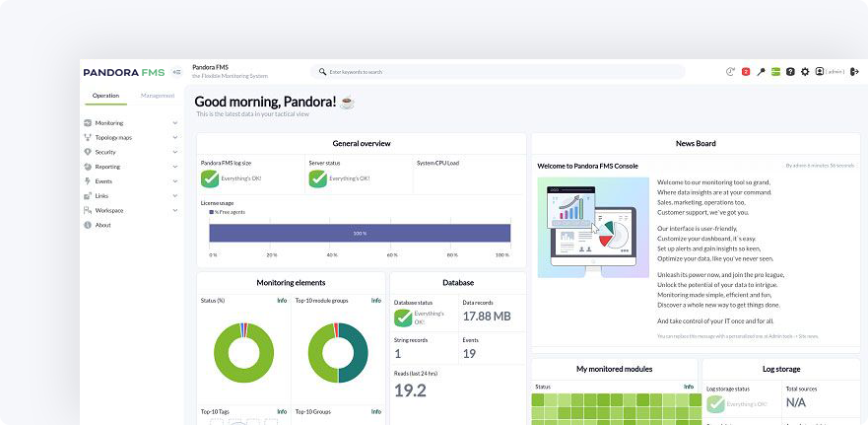Viewport: 868px width, 425px height.
Task: Open the Info link beside Top-10 Groups
Action: (x=376, y=412)
